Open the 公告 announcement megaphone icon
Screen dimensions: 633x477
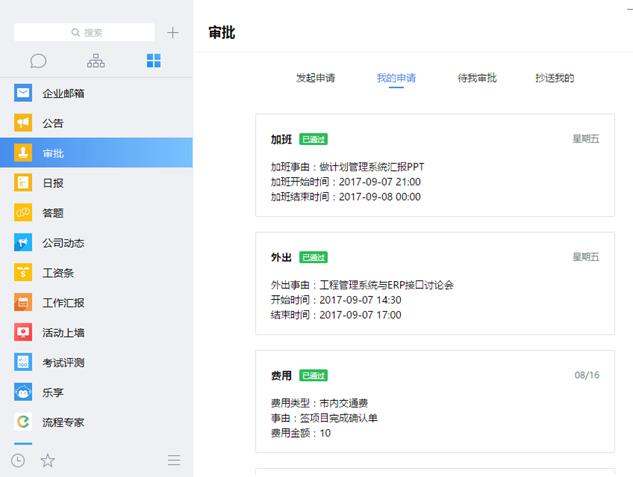pos(23,123)
